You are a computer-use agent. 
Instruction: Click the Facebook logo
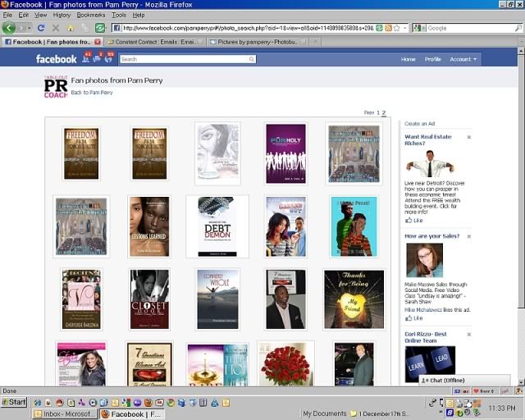pos(57,59)
